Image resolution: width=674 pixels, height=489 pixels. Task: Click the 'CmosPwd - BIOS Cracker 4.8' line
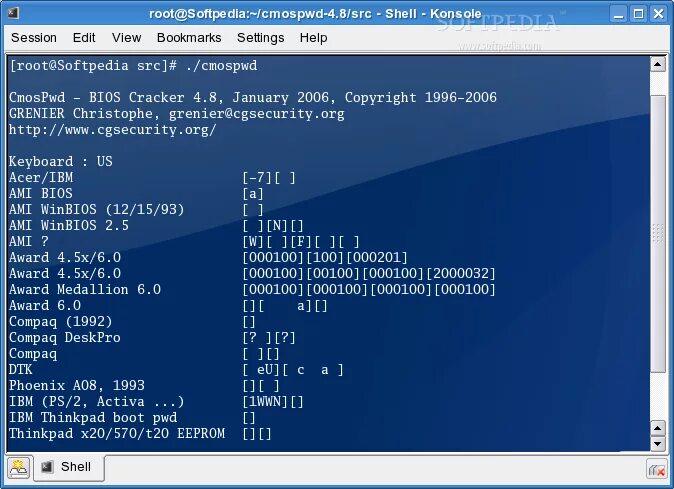253,98
